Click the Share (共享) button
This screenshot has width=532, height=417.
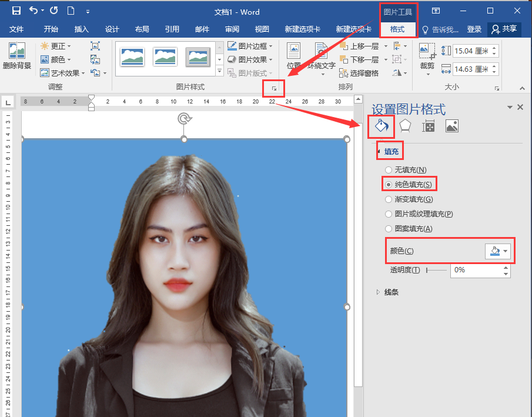(x=504, y=29)
